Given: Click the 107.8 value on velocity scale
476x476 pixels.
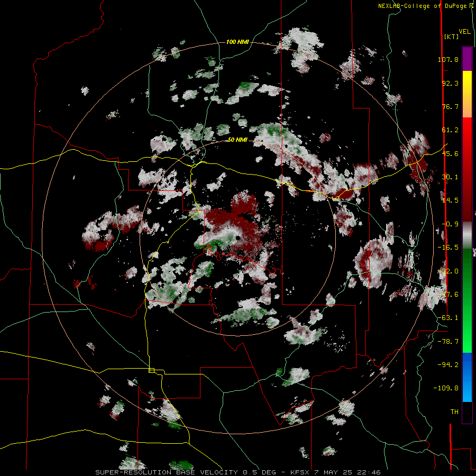Looking at the screenshot, I should pos(448,59).
